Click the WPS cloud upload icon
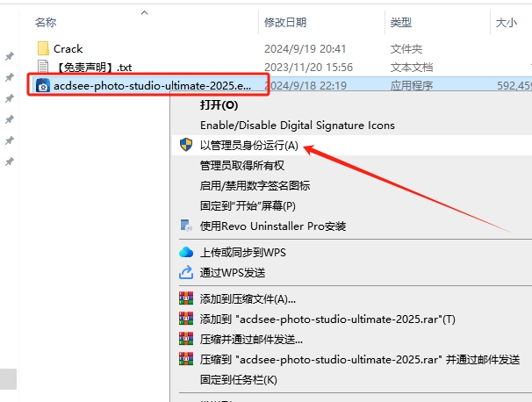Viewport: 532px width, 402px height. [x=186, y=252]
